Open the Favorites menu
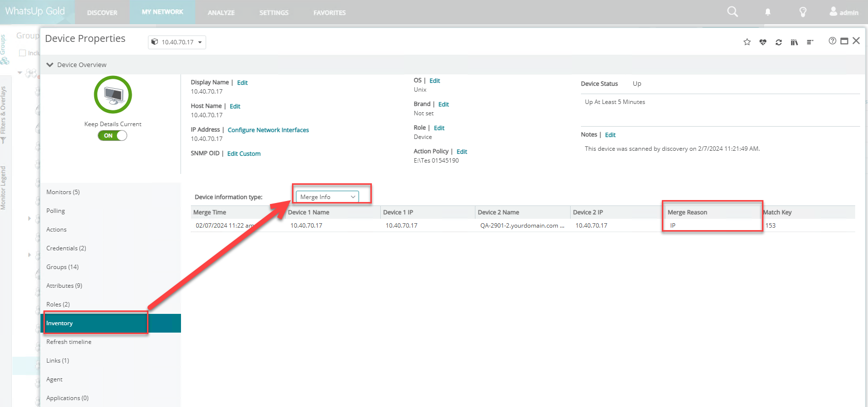Image resolution: width=868 pixels, height=407 pixels. (x=329, y=12)
